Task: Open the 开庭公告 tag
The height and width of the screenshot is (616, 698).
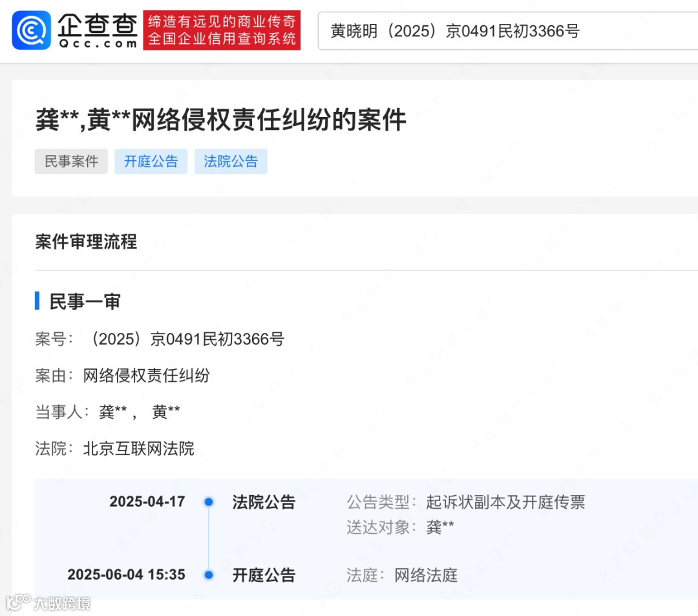Action: pyautogui.click(x=151, y=161)
